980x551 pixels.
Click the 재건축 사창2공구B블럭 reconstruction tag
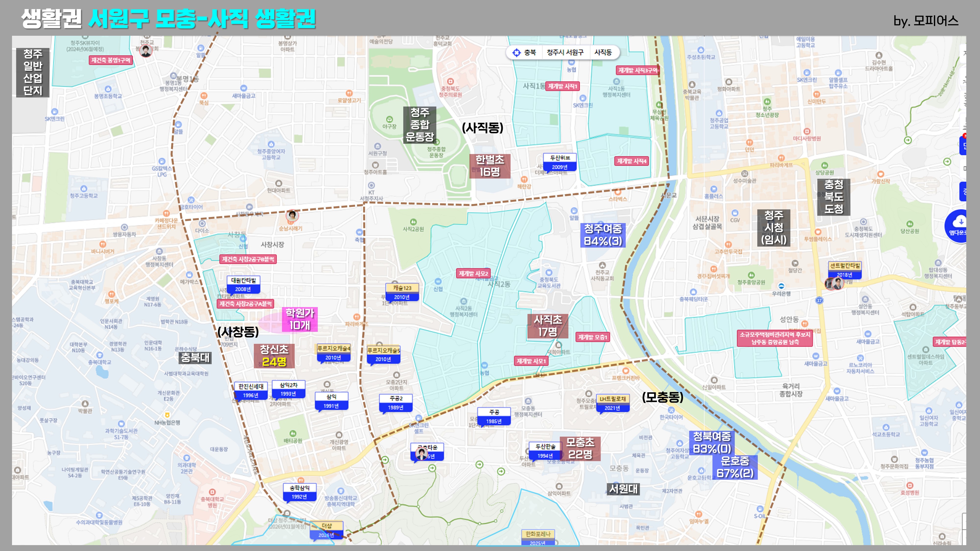tap(248, 259)
